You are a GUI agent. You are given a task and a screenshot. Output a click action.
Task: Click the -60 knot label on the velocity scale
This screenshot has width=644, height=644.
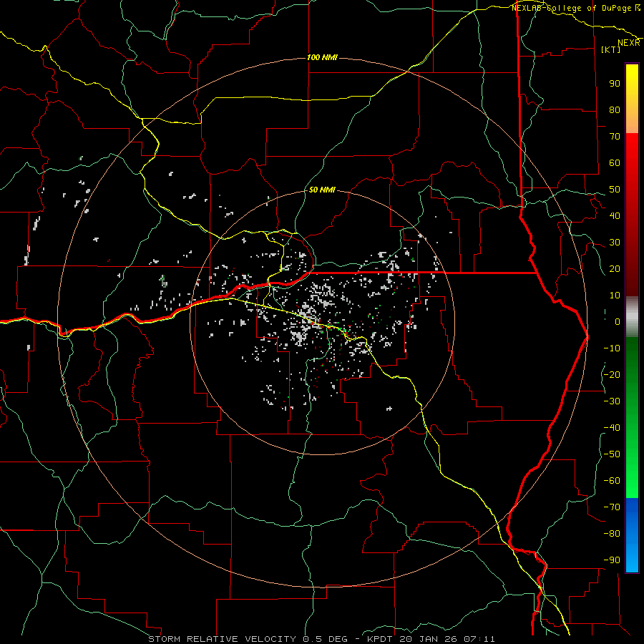point(612,481)
